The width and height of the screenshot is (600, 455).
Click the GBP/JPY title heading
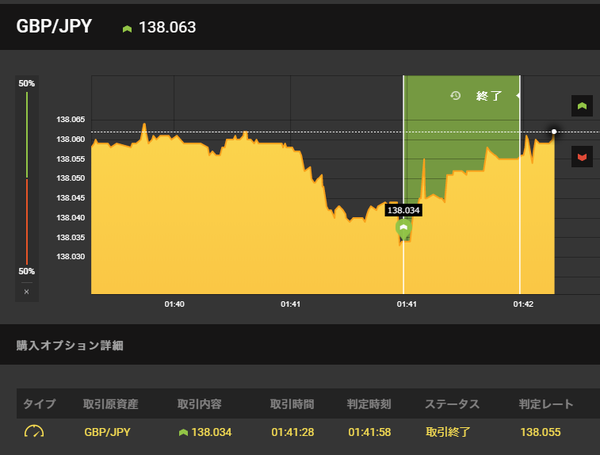54,26
